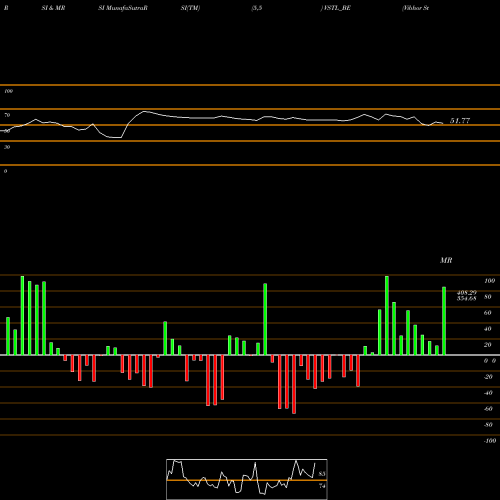500x500 pixels.
Task: Click the 70 label on the RSI axis
Action: pos(7,115)
